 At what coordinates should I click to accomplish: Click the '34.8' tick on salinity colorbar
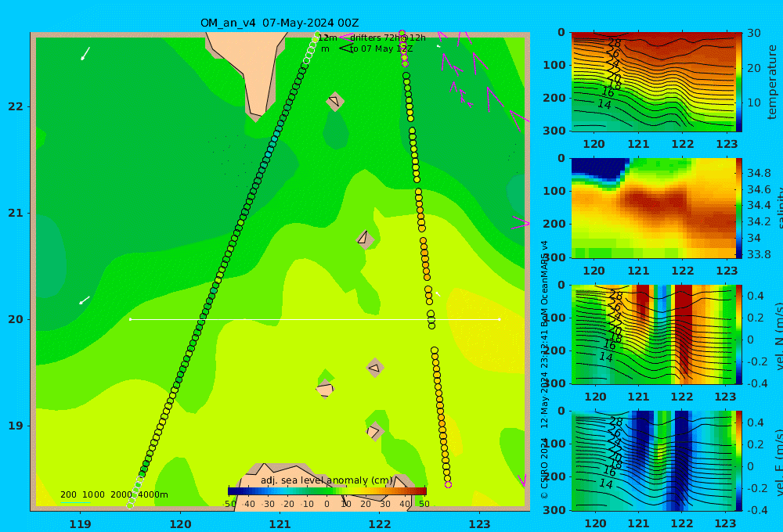point(759,173)
